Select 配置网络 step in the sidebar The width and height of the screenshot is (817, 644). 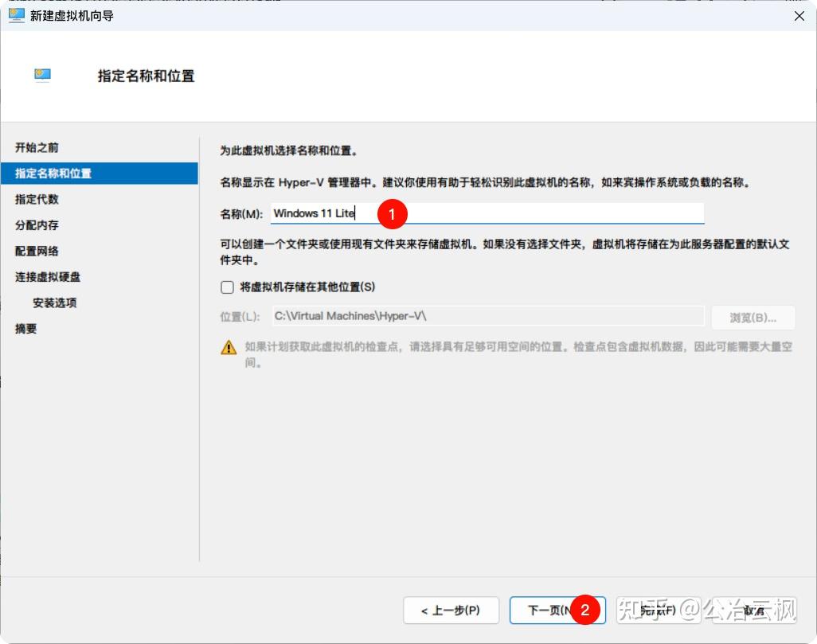pos(36,251)
